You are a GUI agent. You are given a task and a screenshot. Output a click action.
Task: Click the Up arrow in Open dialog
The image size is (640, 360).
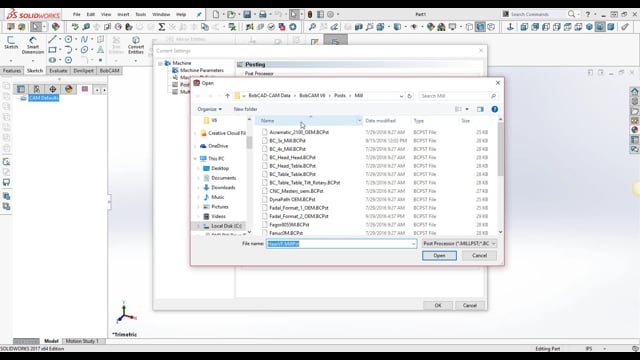point(227,96)
